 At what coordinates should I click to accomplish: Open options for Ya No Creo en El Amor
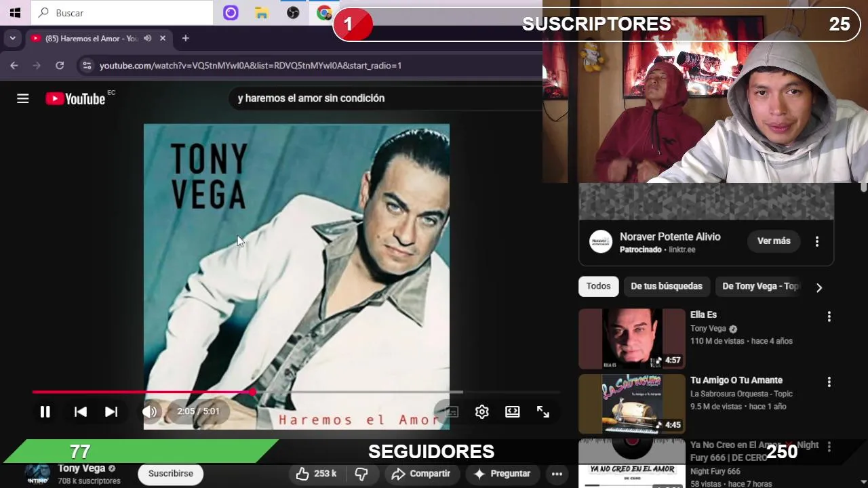829,447
